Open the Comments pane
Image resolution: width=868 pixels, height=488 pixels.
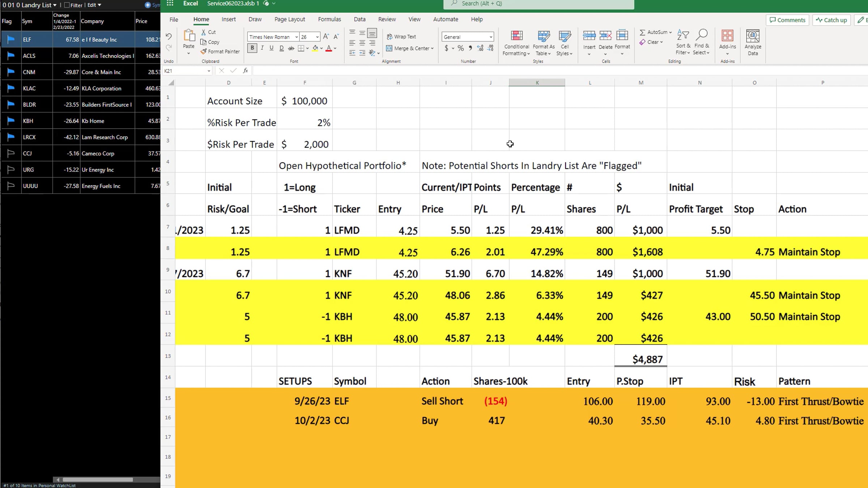(x=787, y=20)
